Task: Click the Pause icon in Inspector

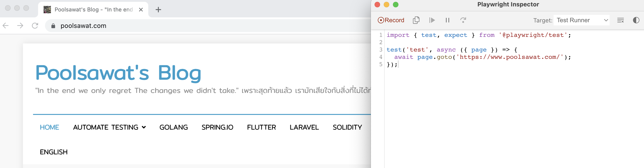Action: (447, 20)
